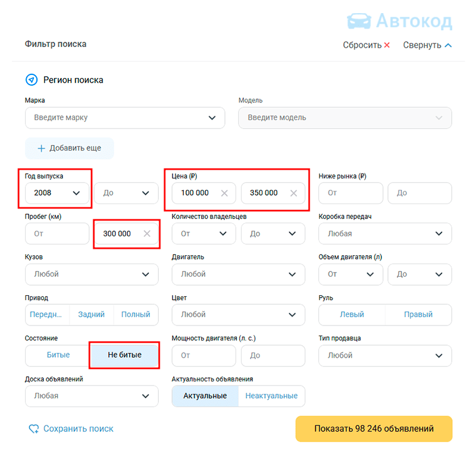Focus engine power От field
Viewport: 476px width, 460px height.
203,355
